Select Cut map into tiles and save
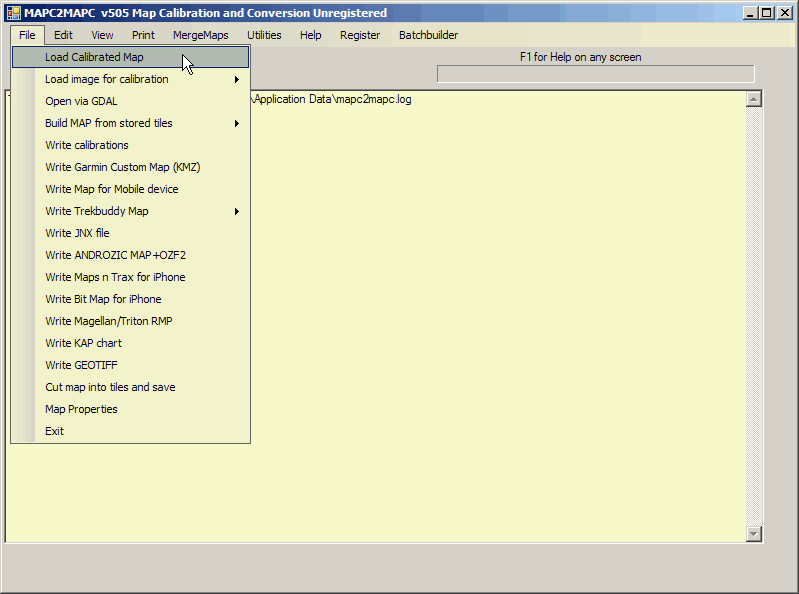Screen dimensions: 799x594 click(x=130, y=387)
